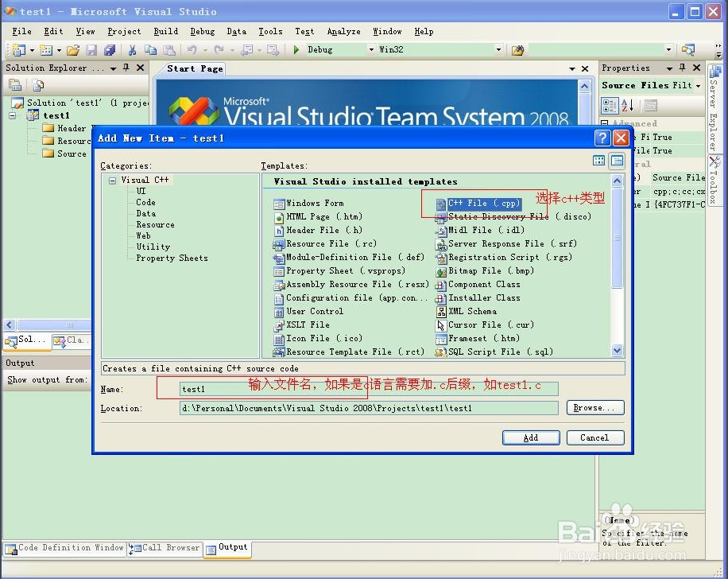
Task: Click the dialog Help question mark
Action: [602, 138]
